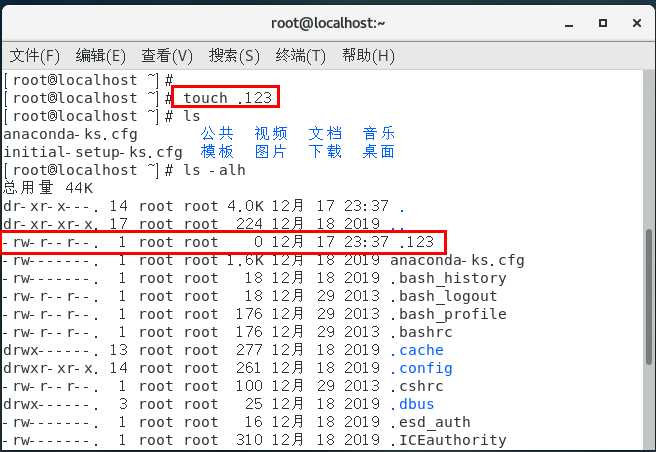
Task: Click the 图片 directory name
Action: pos(271,152)
